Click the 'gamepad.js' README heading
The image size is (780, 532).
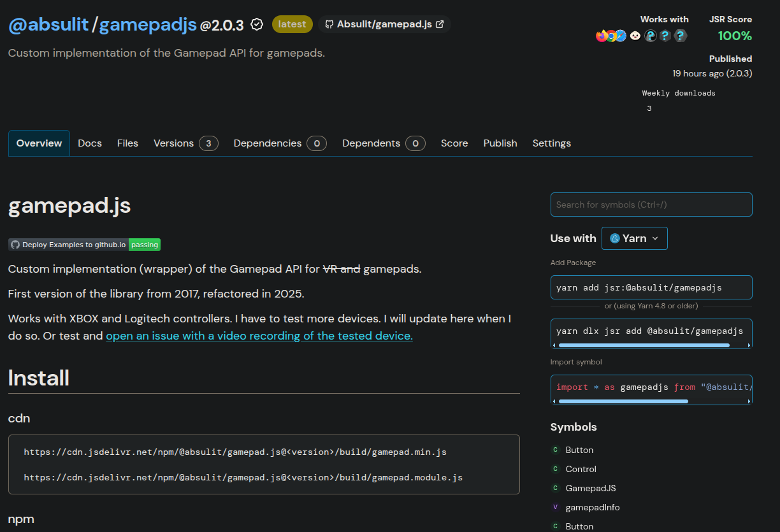pyautogui.click(x=69, y=206)
